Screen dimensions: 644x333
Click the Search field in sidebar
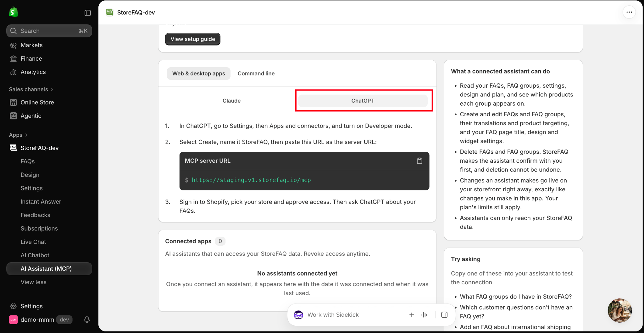pyautogui.click(x=49, y=31)
